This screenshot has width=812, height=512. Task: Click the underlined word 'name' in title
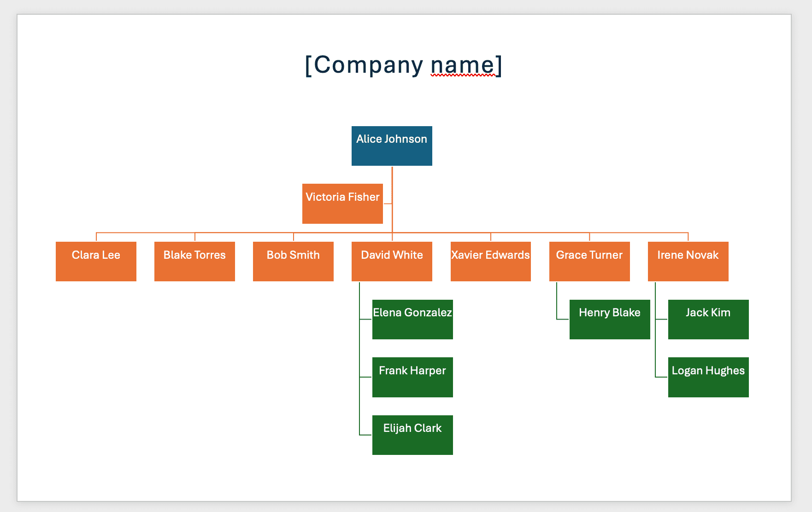pyautogui.click(x=462, y=65)
